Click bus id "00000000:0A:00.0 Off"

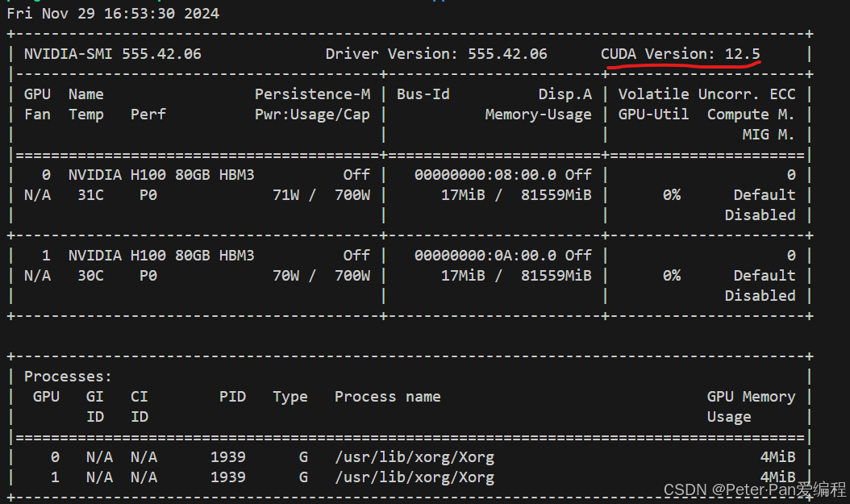[503, 256]
